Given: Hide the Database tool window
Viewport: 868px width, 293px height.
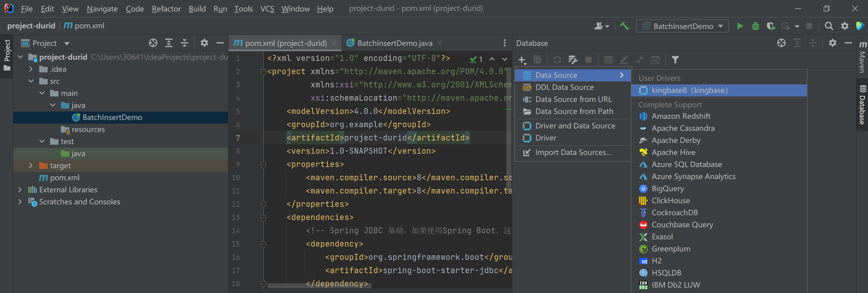Looking at the screenshot, I should pyautogui.click(x=848, y=43).
